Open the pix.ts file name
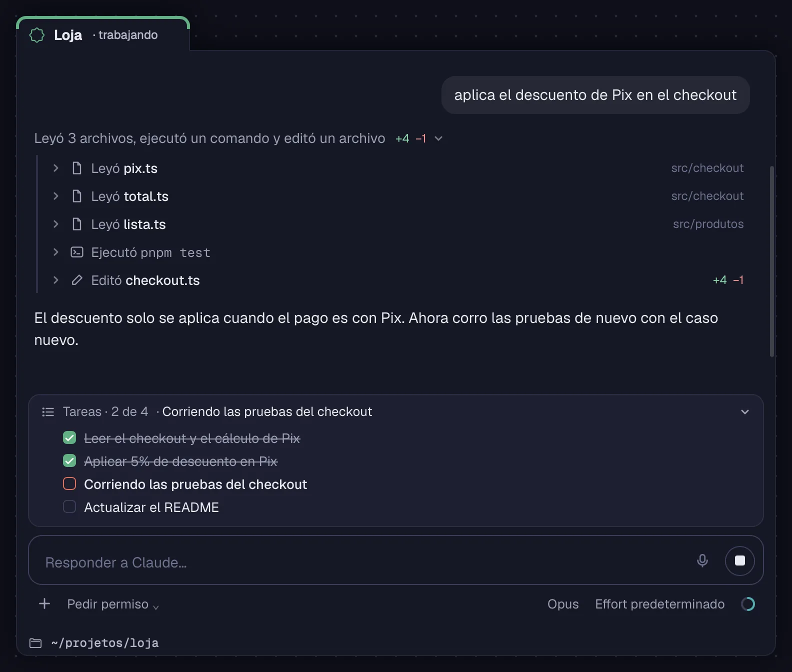Screen dimensions: 792x672 (x=140, y=168)
